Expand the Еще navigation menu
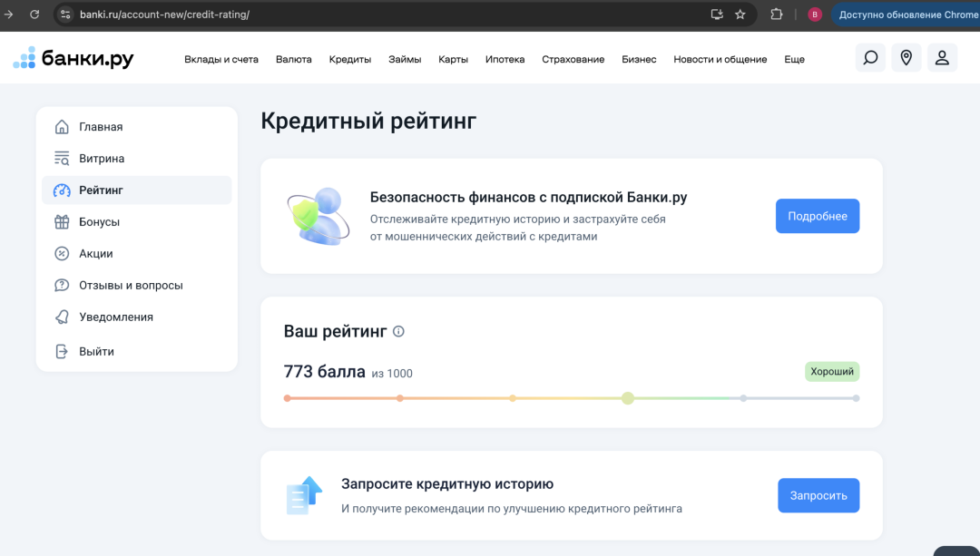The height and width of the screenshot is (556, 980). (794, 59)
